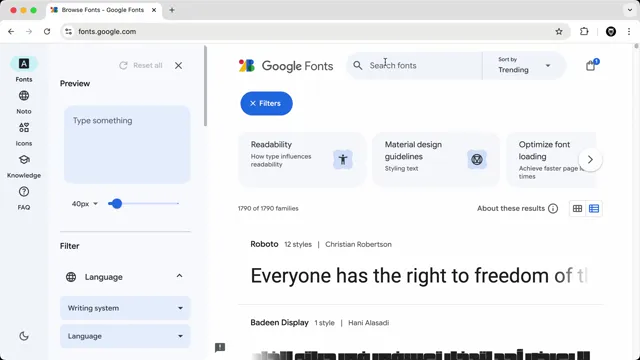Open the browser extensions puzzle icon
640x360 pixels.
pos(584,31)
